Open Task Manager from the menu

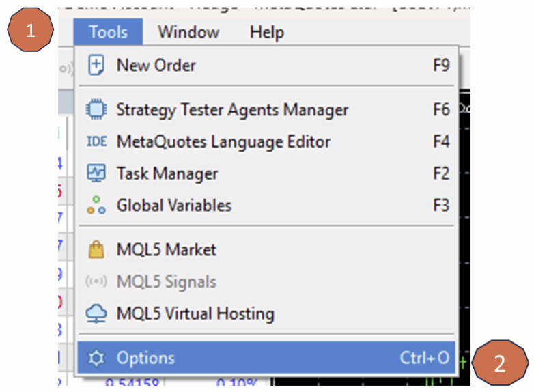[167, 174]
